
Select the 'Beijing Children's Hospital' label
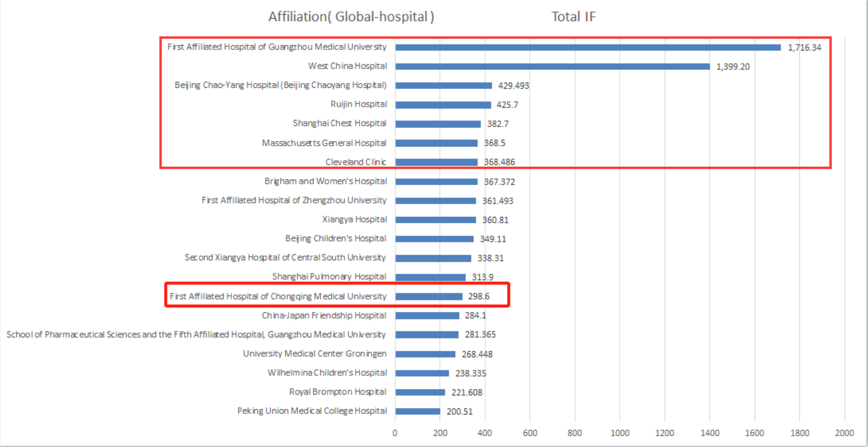[336, 238]
